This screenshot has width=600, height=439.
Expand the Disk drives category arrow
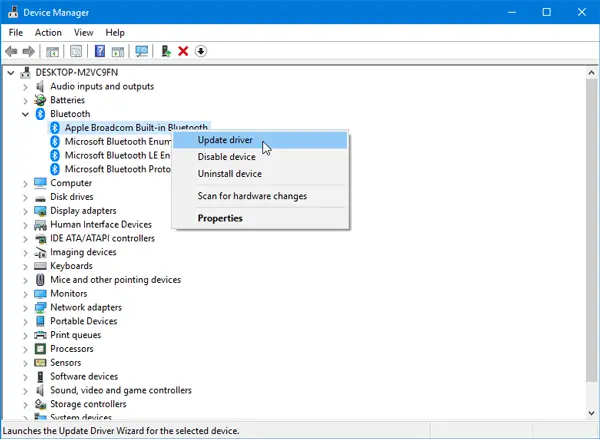(x=25, y=197)
